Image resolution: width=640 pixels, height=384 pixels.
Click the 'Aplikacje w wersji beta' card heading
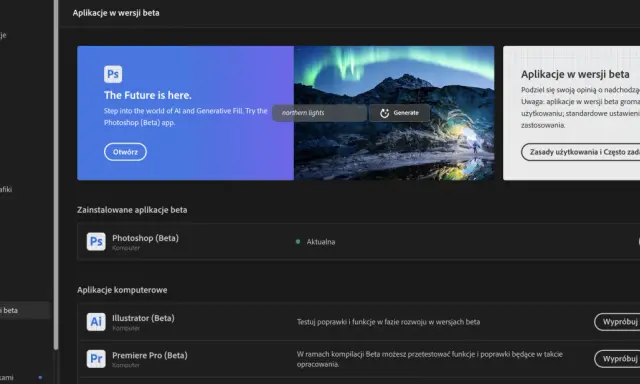coord(575,74)
